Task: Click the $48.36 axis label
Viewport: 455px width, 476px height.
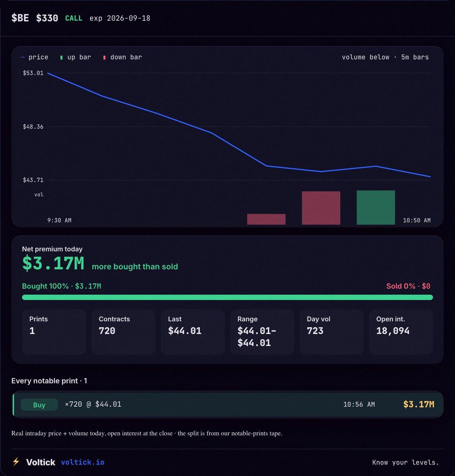Action: coord(33,127)
